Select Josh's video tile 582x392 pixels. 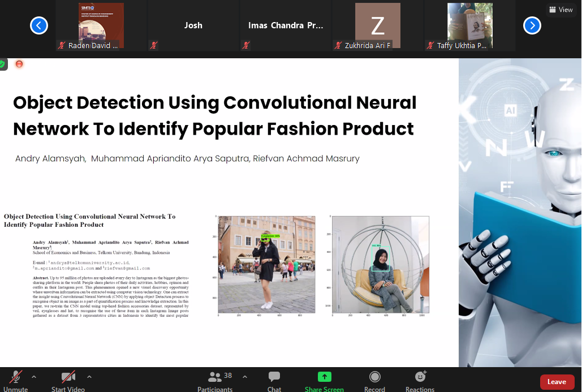tap(193, 26)
